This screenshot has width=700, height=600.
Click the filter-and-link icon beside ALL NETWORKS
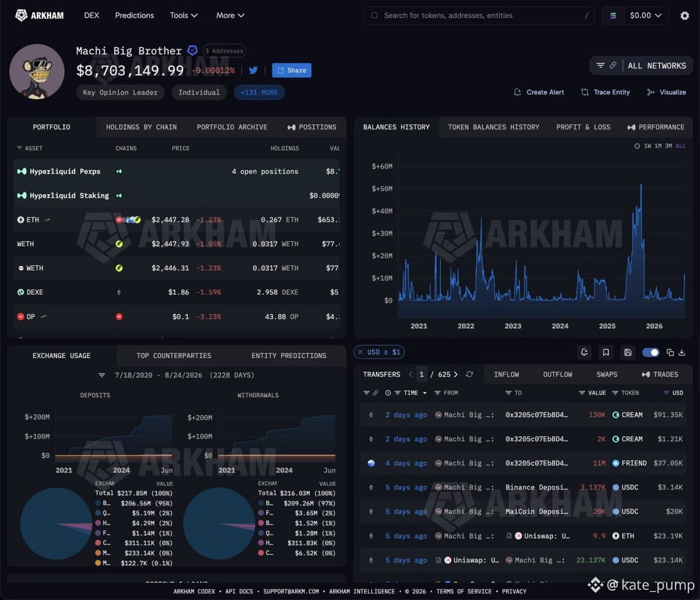coord(607,65)
